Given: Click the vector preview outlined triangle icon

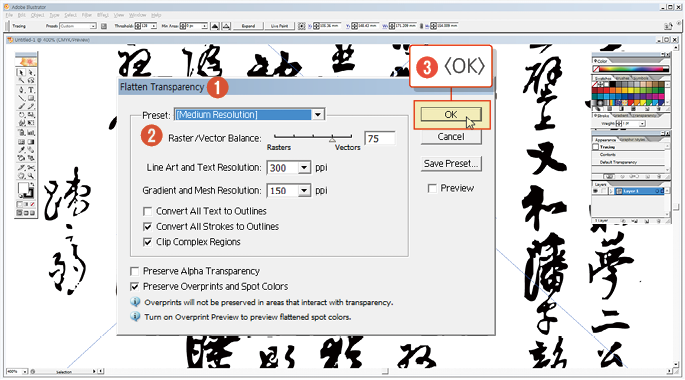Looking at the screenshot, I should pos(226,26).
